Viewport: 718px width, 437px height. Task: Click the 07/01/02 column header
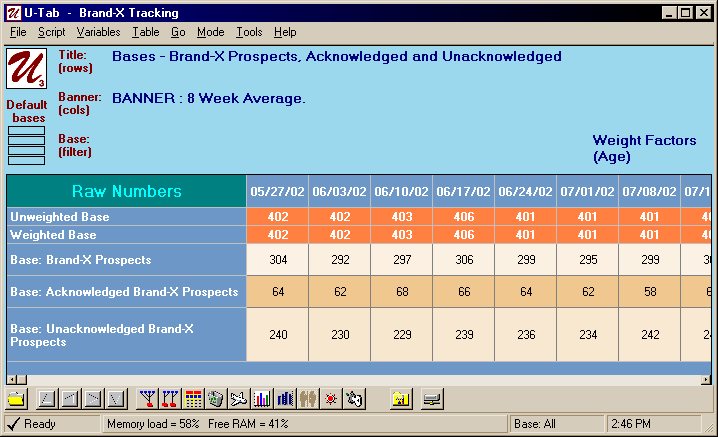point(587,191)
